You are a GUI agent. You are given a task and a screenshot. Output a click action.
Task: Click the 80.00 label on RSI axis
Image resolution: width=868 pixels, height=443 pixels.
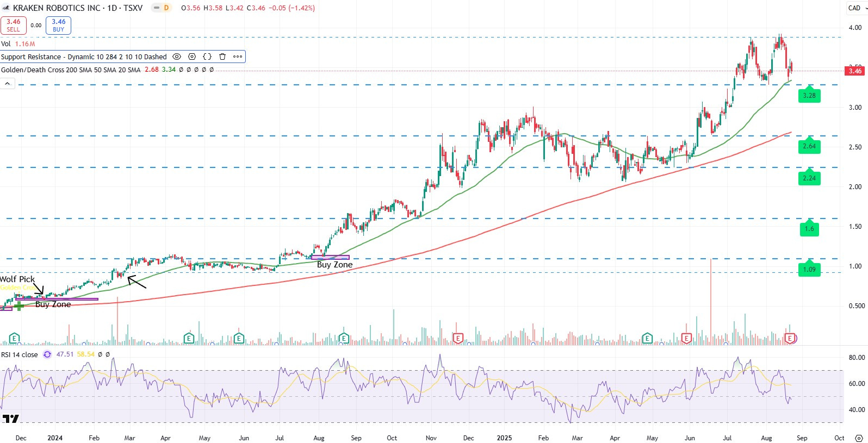coord(857,358)
